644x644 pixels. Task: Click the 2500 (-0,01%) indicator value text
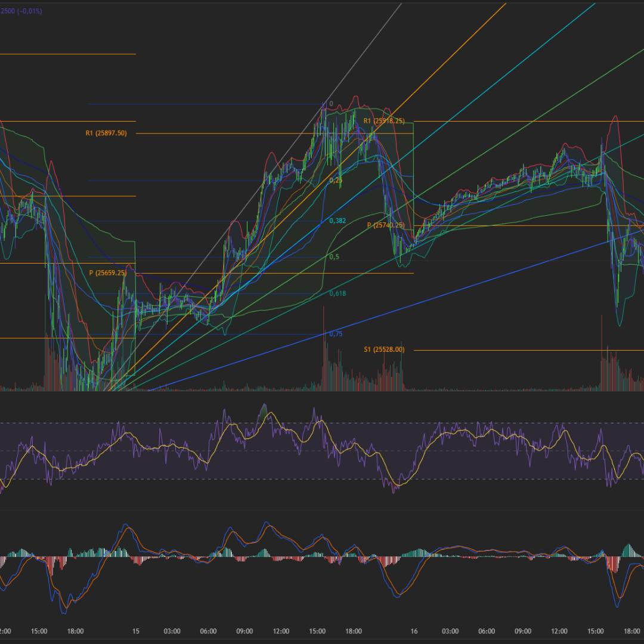pyautogui.click(x=21, y=11)
